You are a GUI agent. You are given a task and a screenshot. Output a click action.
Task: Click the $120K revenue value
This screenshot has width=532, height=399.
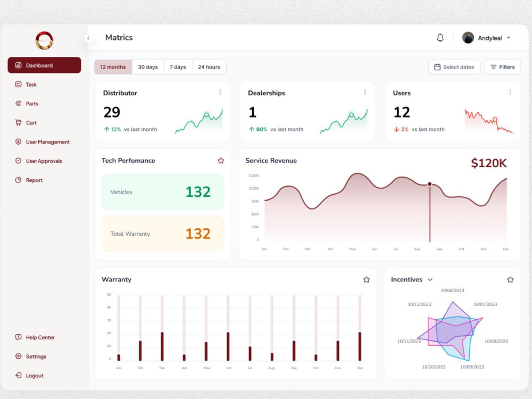tap(489, 163)
